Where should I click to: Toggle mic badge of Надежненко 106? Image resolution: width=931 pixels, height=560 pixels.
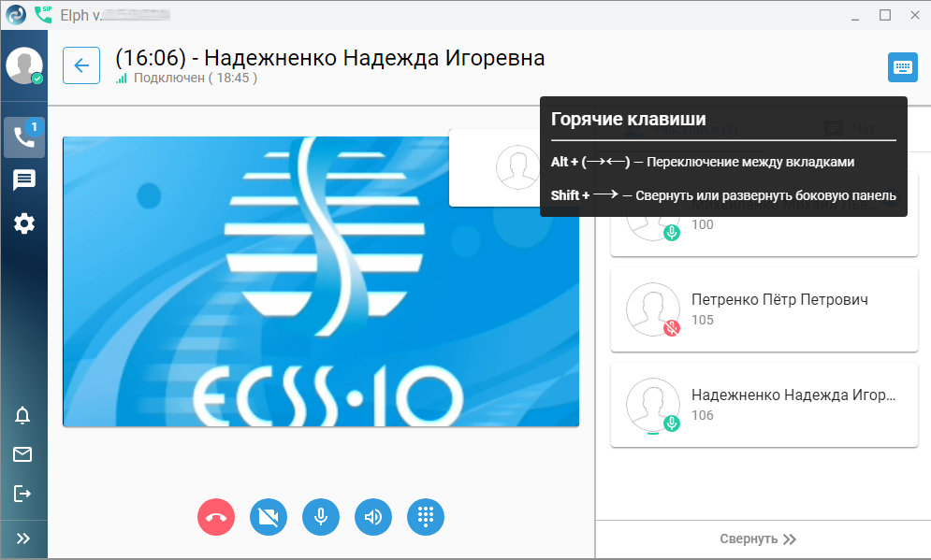[x=672, y=424]
